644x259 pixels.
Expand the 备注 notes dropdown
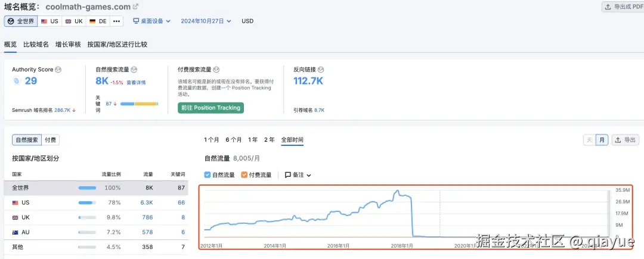pos(298,175)
